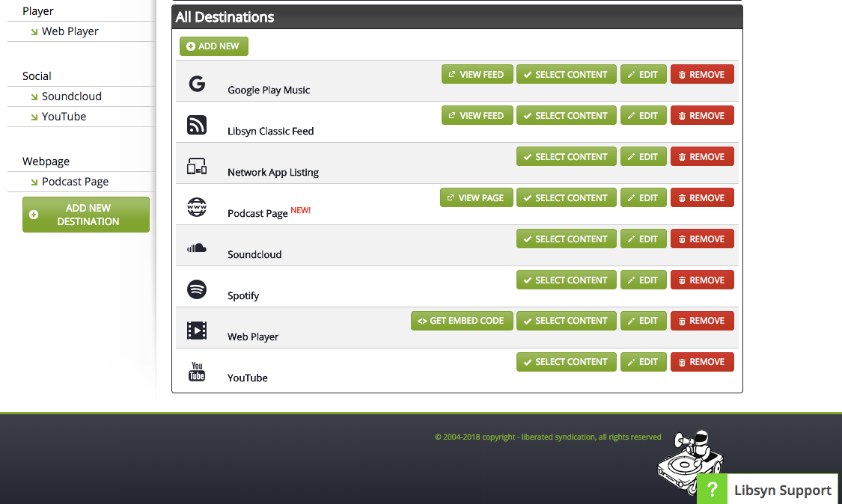Viewport: 842px width, 504px height.
Task: Remove the Libsyn Classic Feed destination
Action: 702,115
